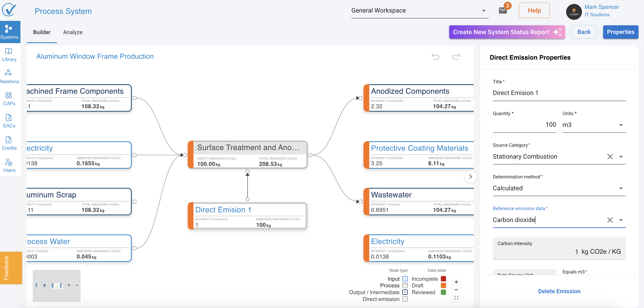This screenshot has height=308, width=644.
Task: Click the mail notifications envelope icon
Action: [x=503, y=10]
